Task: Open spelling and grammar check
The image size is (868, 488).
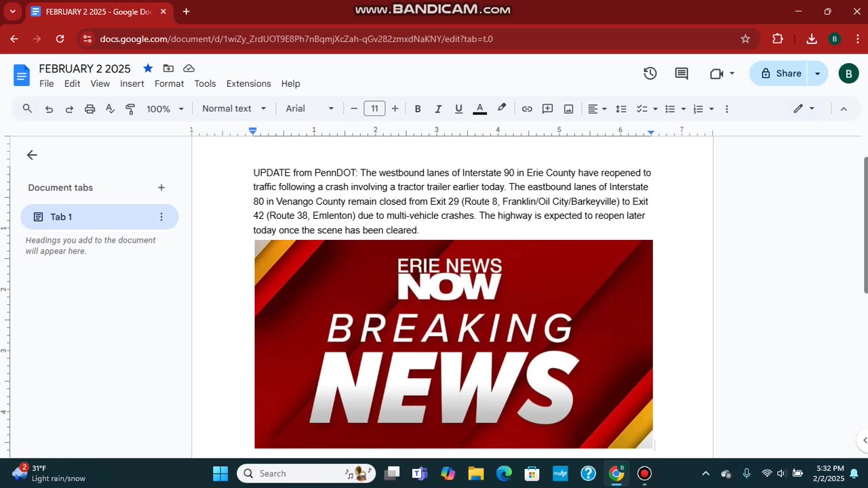Action: [x=110, y=108]
